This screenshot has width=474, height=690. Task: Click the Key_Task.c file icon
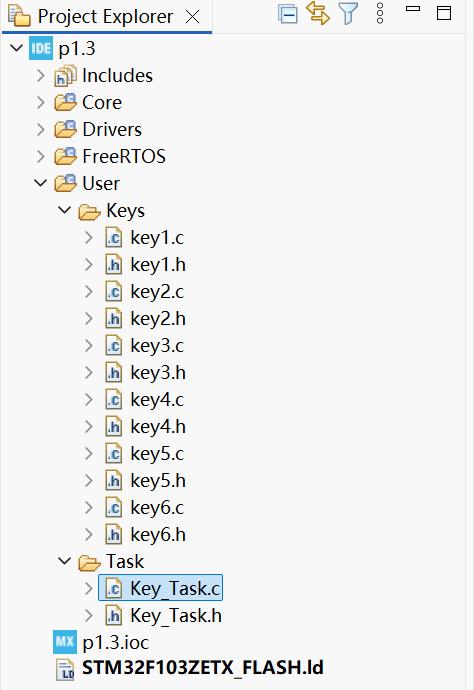(114, 588)
